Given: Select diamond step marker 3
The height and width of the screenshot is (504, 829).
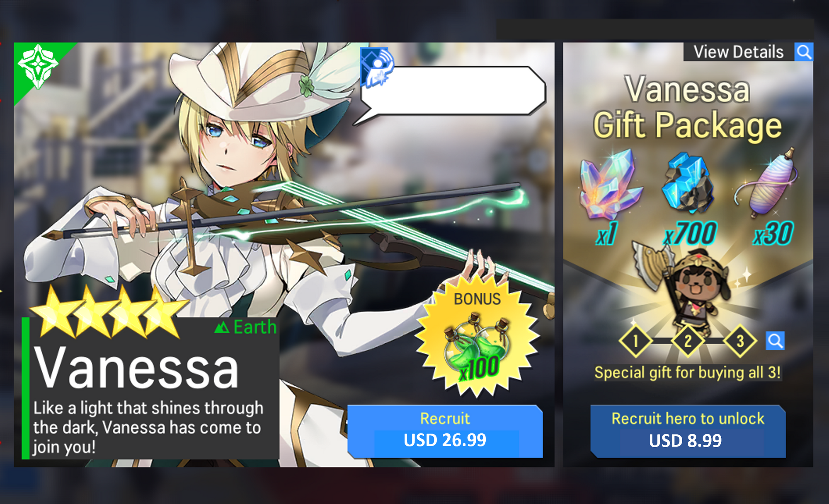Looking at the screenshot, I should pos(740,341).
